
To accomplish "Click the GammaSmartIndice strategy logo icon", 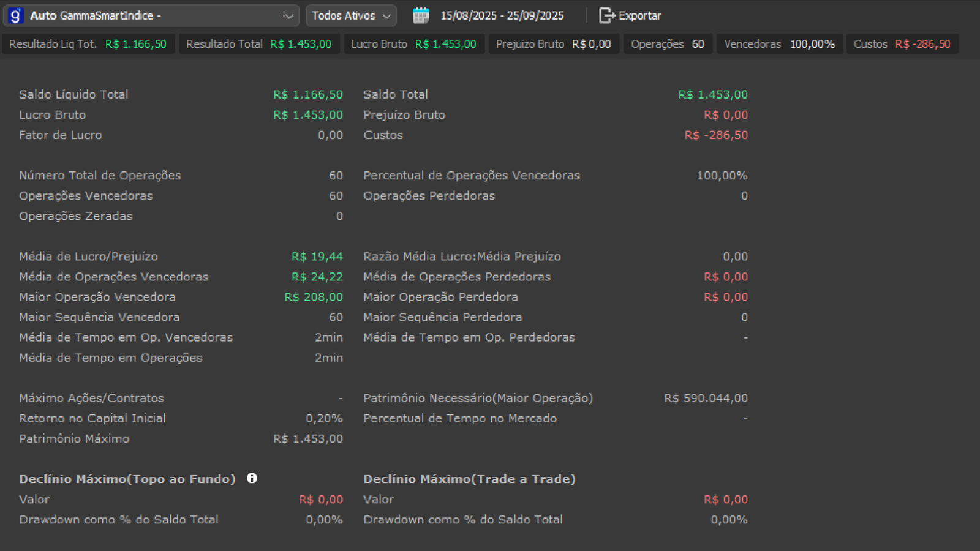I will [16, 15].
